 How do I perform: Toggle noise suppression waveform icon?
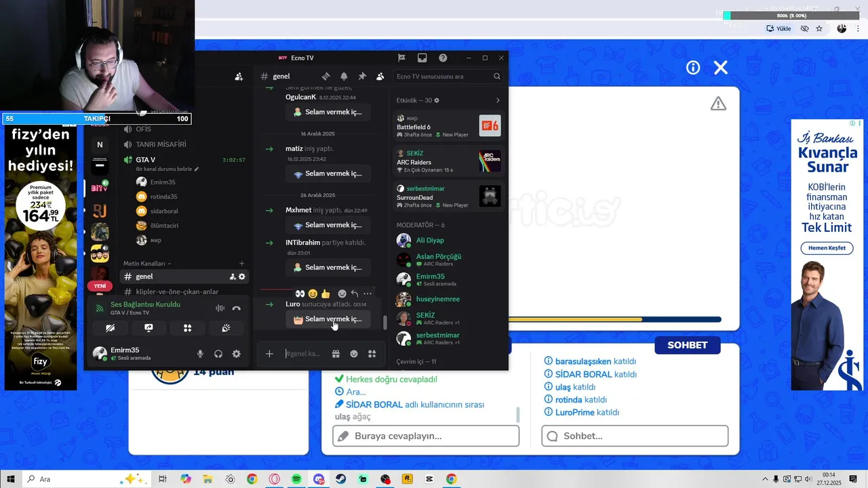click(x=220, y=308)
